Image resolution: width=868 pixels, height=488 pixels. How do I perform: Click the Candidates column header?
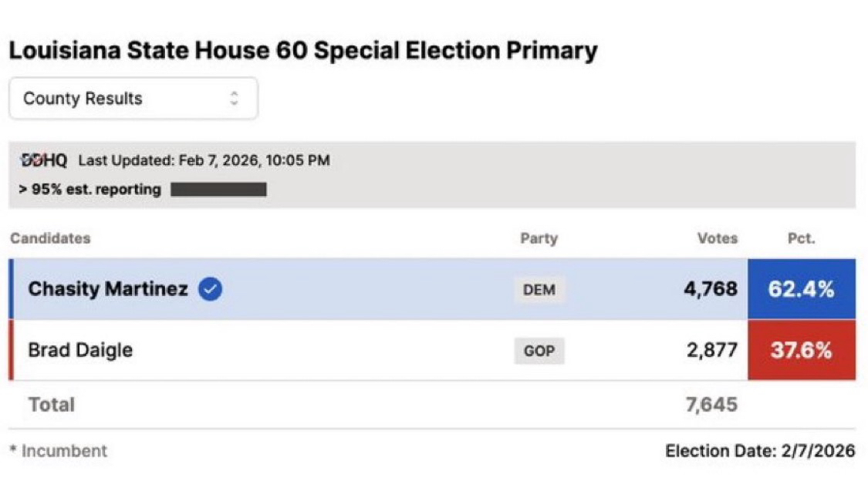click(x=50, y=238)
